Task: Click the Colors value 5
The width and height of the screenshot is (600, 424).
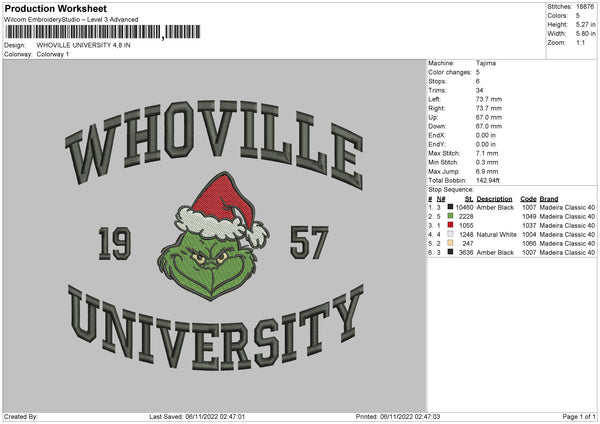Action: point(578,16)
